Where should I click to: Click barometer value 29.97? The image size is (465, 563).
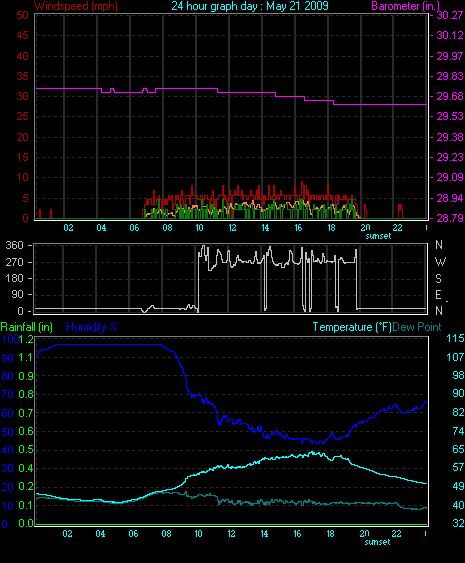pyautogui.click(x=450, y=56)
